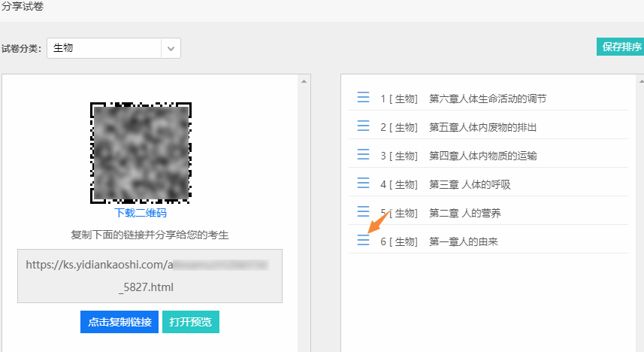
Task: Click the left panel scrollbar up arrow
Action: [x=304, y=81]
